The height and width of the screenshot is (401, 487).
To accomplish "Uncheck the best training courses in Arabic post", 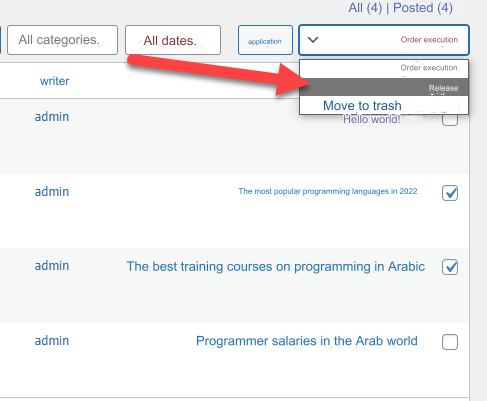I will point(450,267).
